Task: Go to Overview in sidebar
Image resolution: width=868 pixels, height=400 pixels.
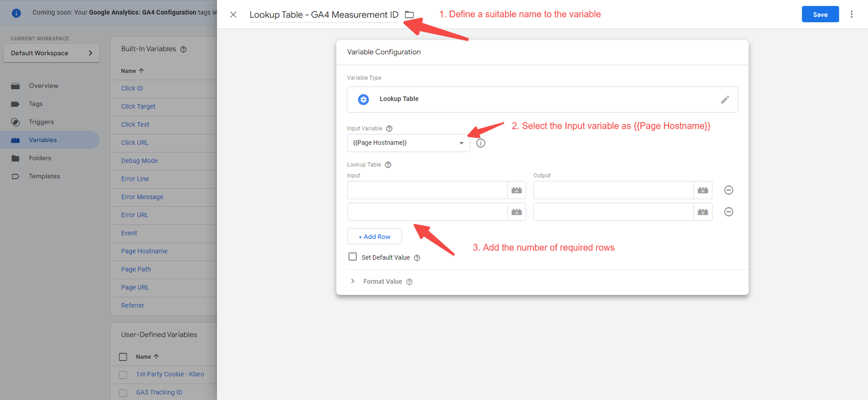Action: point(43,86)
